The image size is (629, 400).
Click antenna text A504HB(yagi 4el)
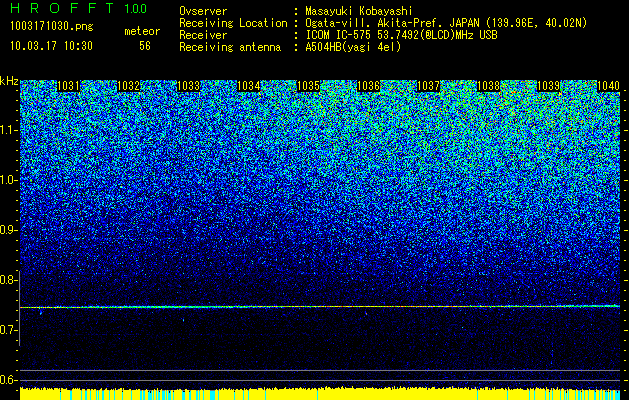pyautogui.click(x=353, y=47)
